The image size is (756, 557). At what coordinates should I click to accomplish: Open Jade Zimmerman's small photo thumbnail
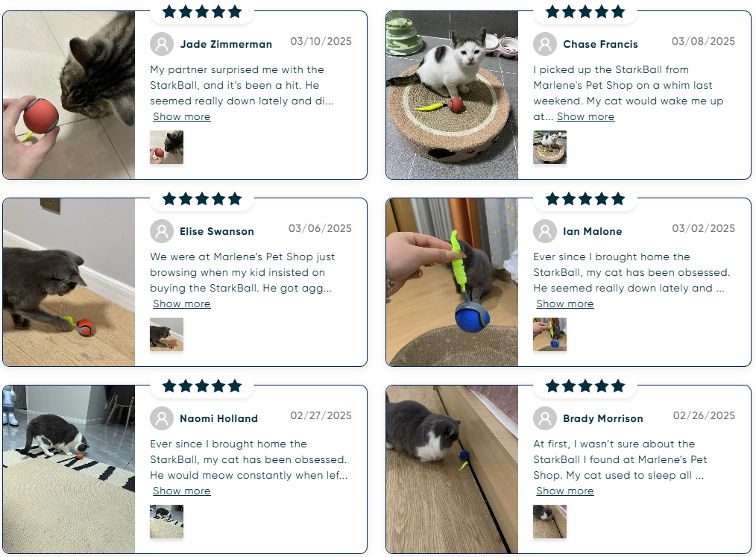pyautogui.click(x=166, y=147)
